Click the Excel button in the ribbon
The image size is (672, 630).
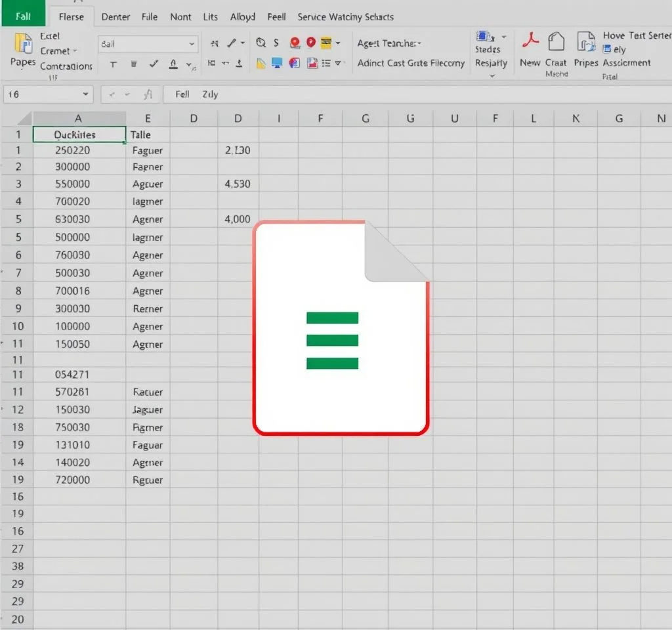coord(50,36)
